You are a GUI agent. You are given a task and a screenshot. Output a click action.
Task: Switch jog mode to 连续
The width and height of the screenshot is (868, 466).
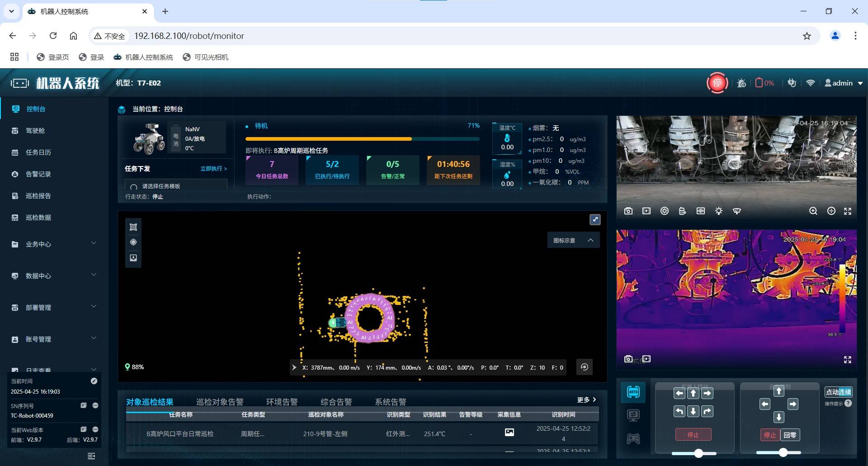point(845,392)
